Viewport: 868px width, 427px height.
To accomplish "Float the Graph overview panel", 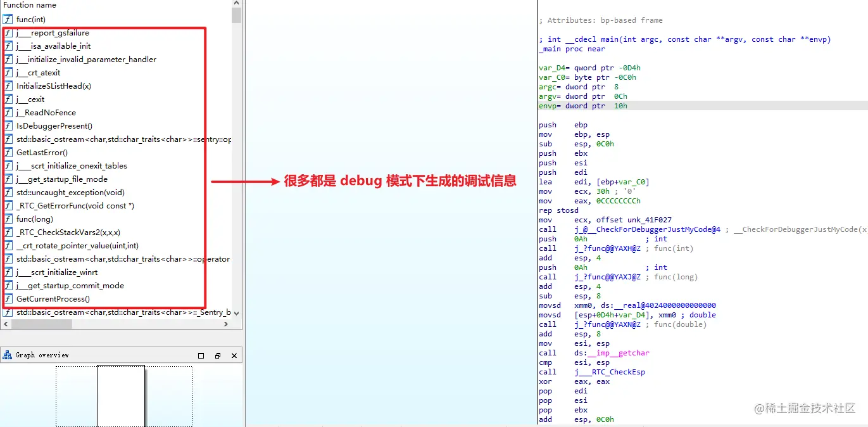I will pos(201,355).
